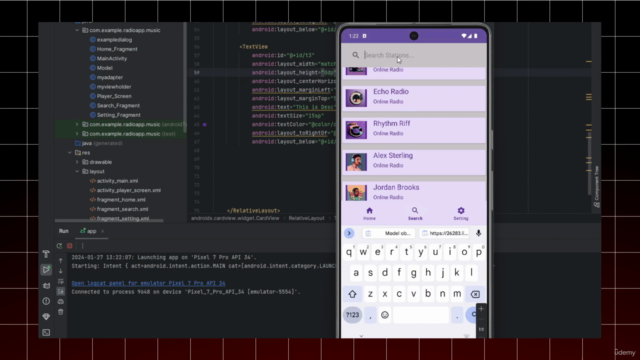The height and width of the screenshot is (360, 640).
Task: Click RelativeLayout in editor breadcrumb
Action: [x=306, y=218]
